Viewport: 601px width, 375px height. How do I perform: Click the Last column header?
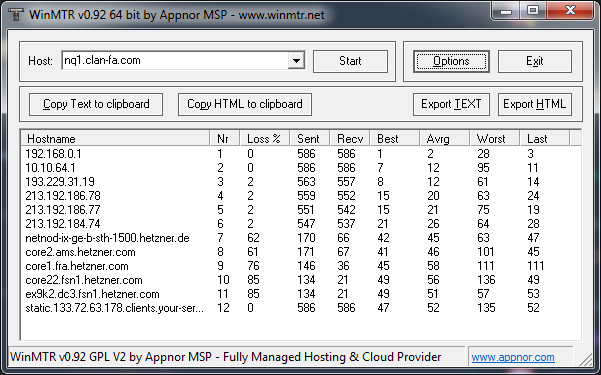pos(545,138)
